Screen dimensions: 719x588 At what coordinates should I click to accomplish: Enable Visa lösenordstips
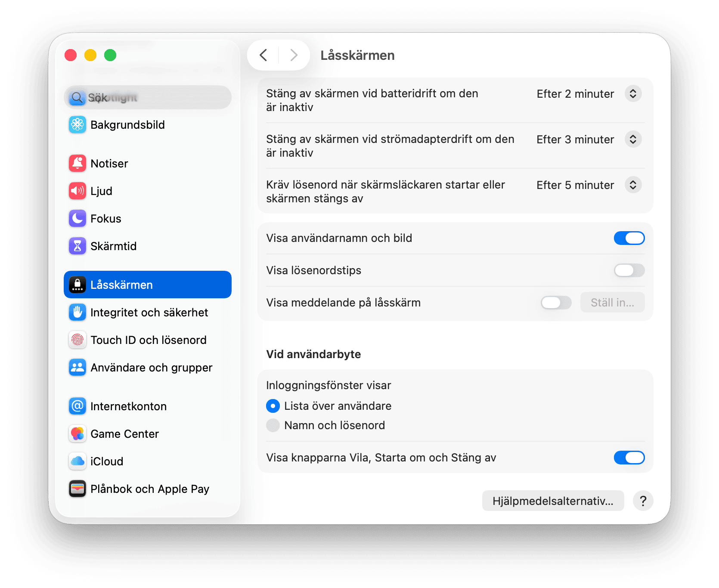click(x=629, y=270)
